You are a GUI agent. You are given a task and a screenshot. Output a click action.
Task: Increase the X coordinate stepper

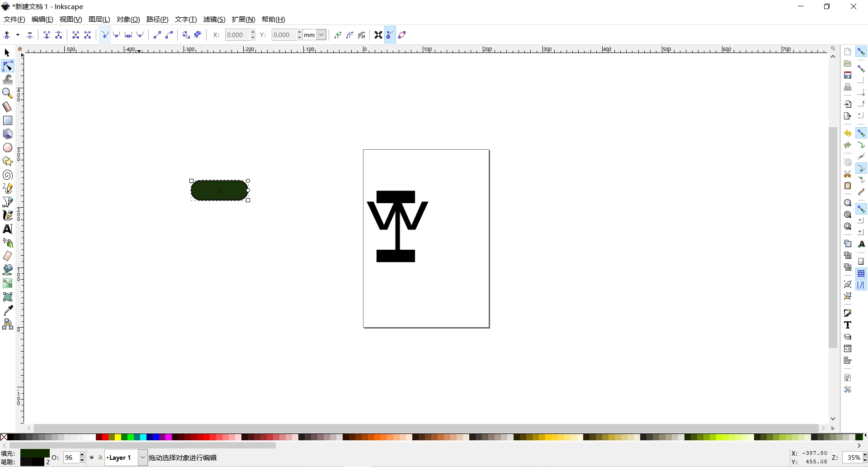tap(253, 32)
